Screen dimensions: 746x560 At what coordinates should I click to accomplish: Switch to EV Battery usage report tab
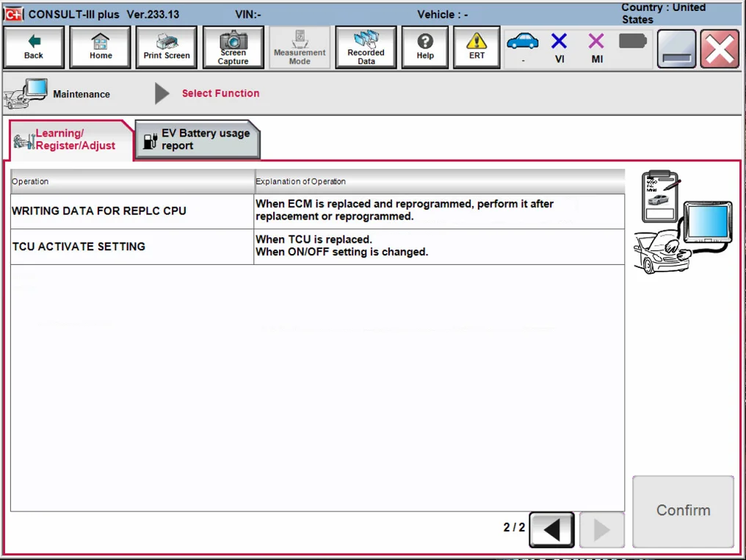198,139
